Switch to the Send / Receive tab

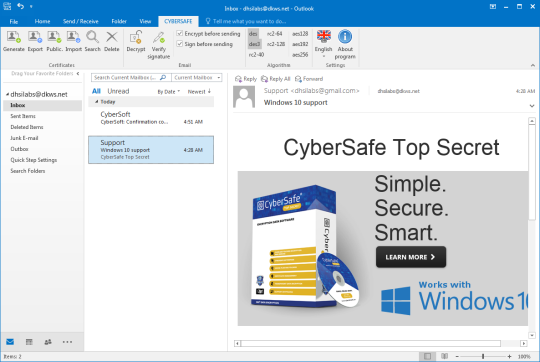[x=81, y=21]
